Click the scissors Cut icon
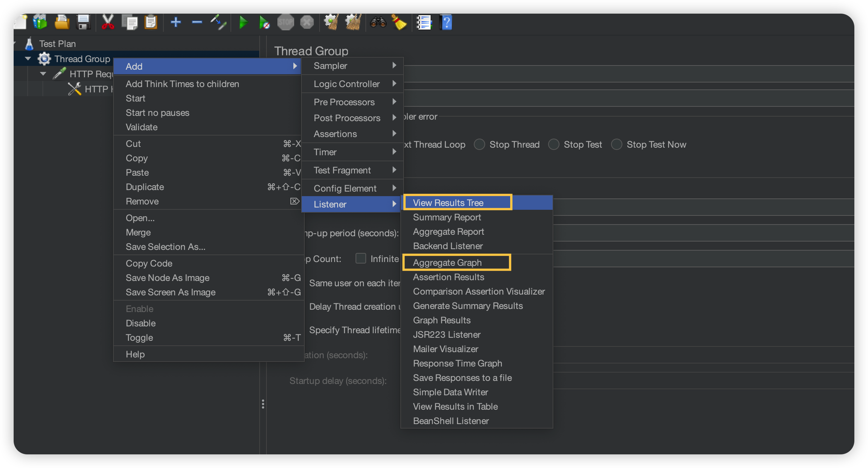The image size is (868, 468). click(108, 22)
